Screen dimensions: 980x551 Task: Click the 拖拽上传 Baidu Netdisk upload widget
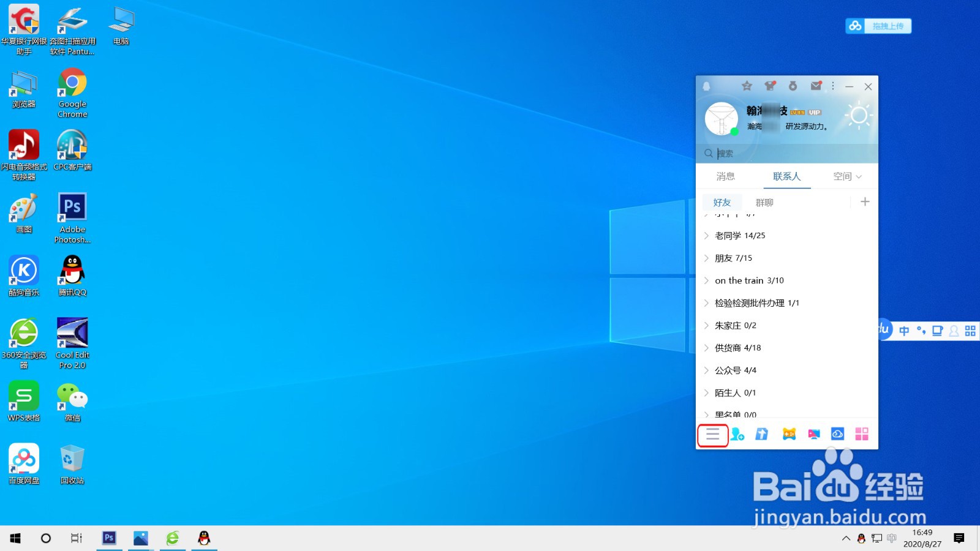[878, 26]
